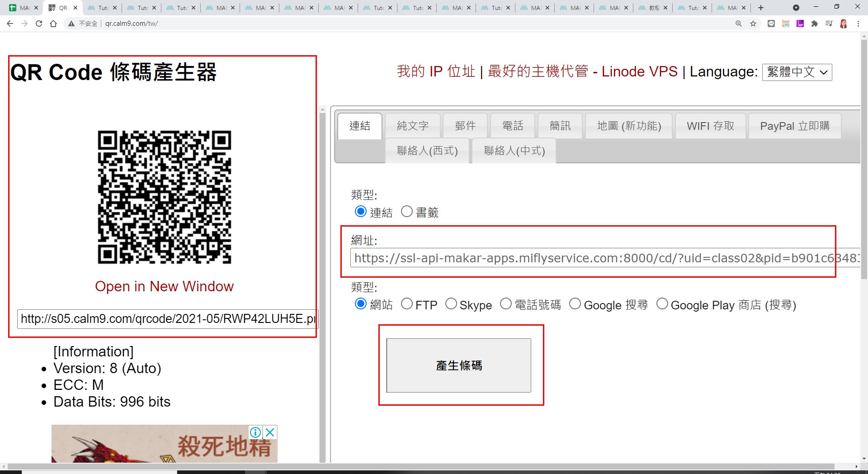Viewport: 868px width, 474px height.
Task: Open the Chrome profile avatar
Action: [x=844, y=24]
